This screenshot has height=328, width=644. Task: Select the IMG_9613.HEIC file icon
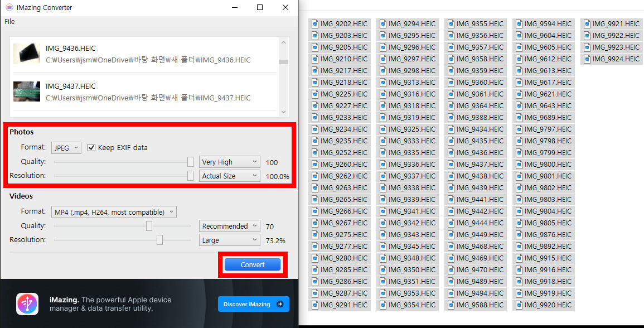(519, 71)
